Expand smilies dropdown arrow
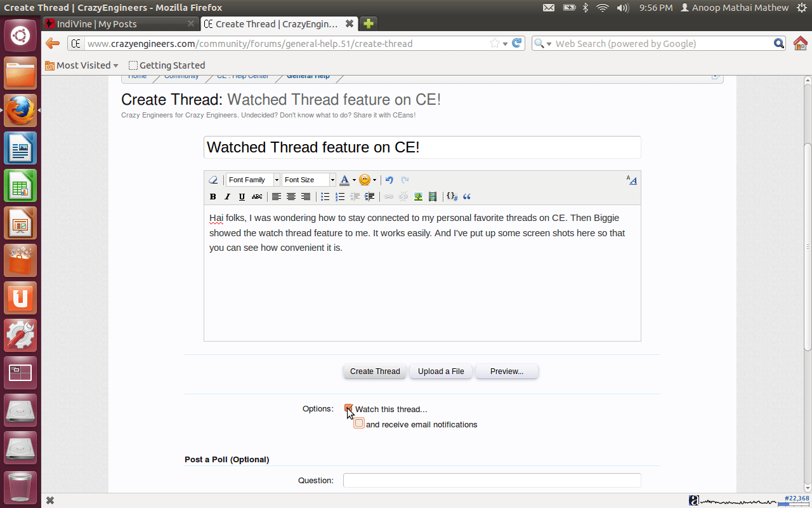Image resolution: width=812 pixels, height=508 pixels. click(374, 180)
